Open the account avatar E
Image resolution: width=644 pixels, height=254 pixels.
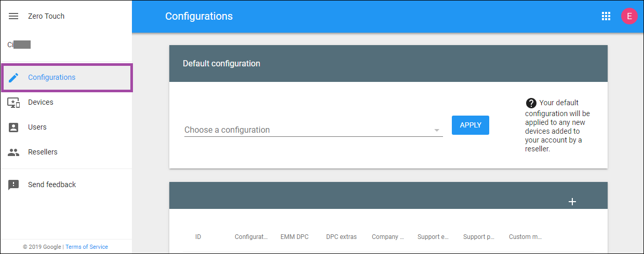coord(629,16)
